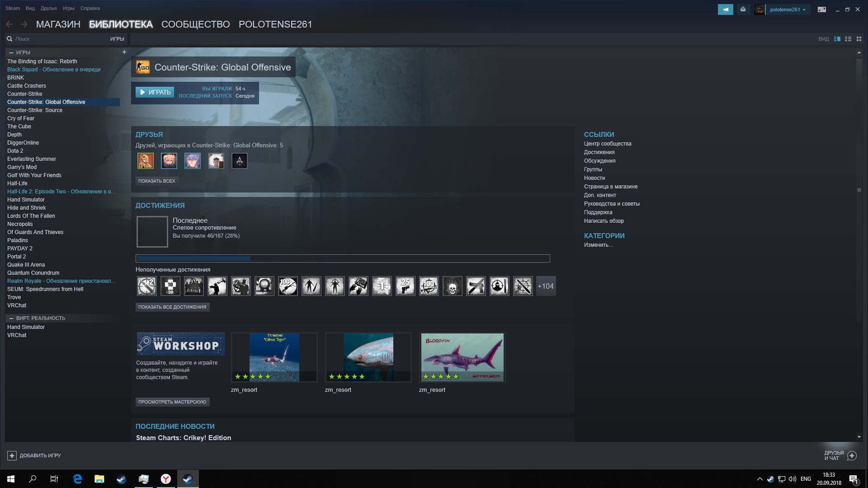Open Написать обзор link

(x=604, y=221)
